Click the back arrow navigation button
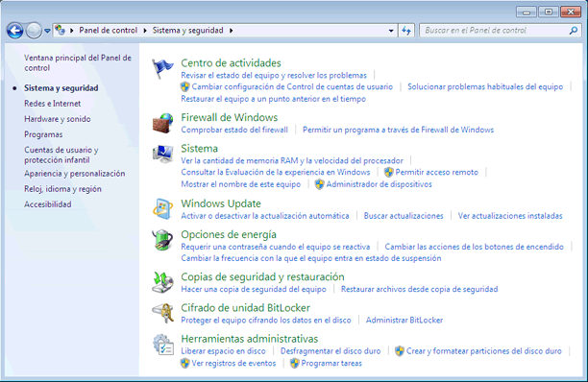Image resolution: width=588 pixels, height=382 pixels. [15, 31]
